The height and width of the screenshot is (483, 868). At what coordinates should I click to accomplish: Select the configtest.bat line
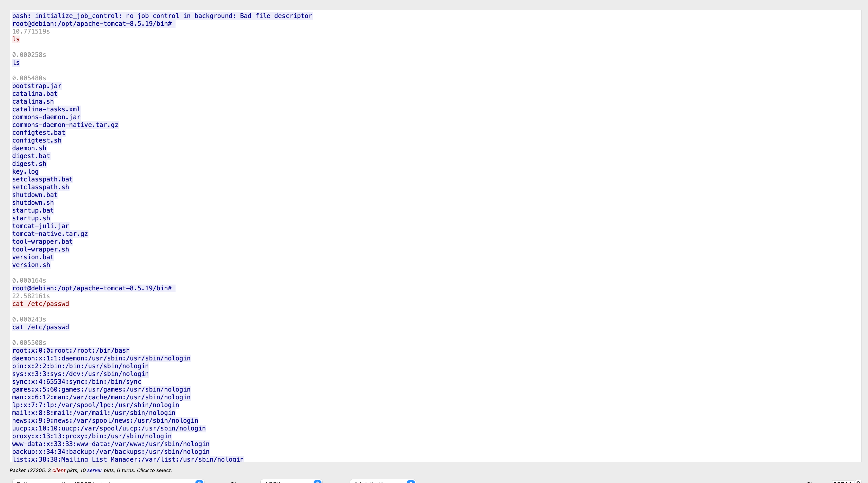(x=39, y=133)
